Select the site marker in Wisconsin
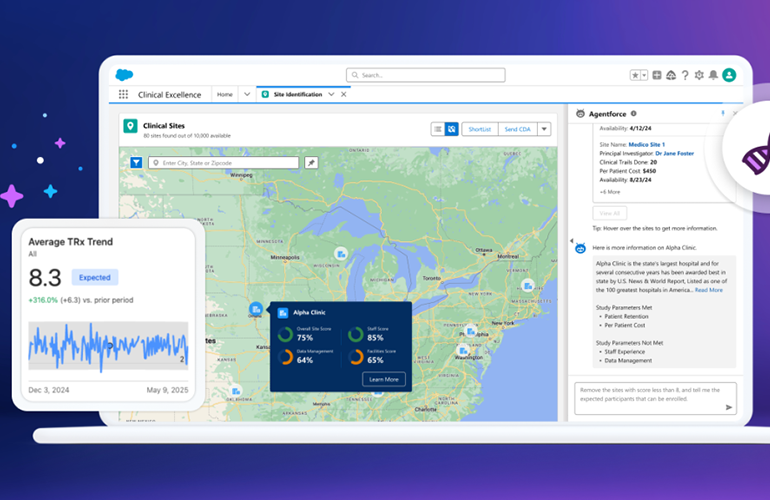Screen dimensions: 770x500 click(x=341, y=254)
